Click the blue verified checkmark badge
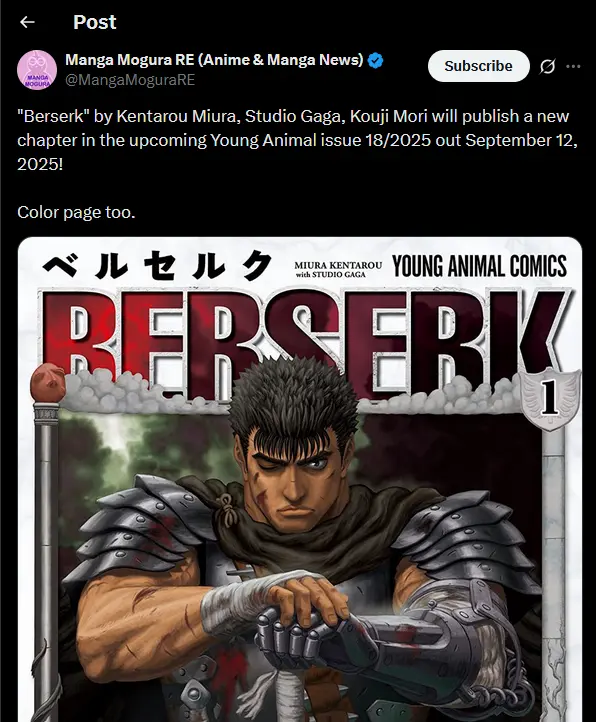Image resolution: width=596 pixels, height=722 pixels. [375, 60]
